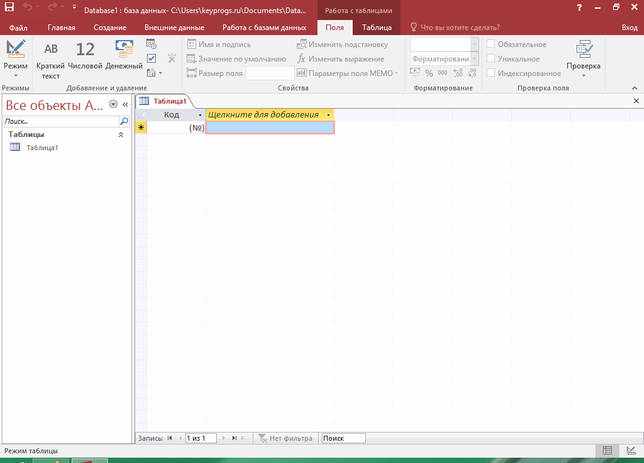Switch to the Внешние данные tab
Image resolution: width=644 pixels, height=463 pixels.
point(174,28)
